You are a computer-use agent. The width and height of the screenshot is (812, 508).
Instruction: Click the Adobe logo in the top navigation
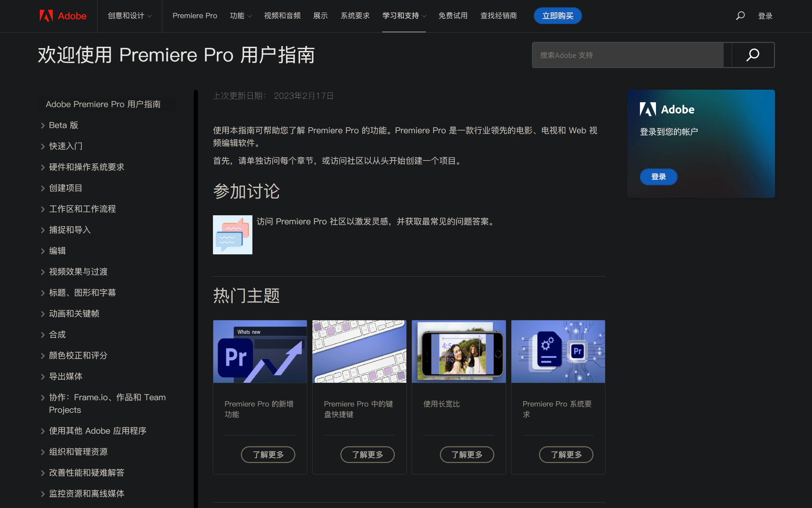63,16
